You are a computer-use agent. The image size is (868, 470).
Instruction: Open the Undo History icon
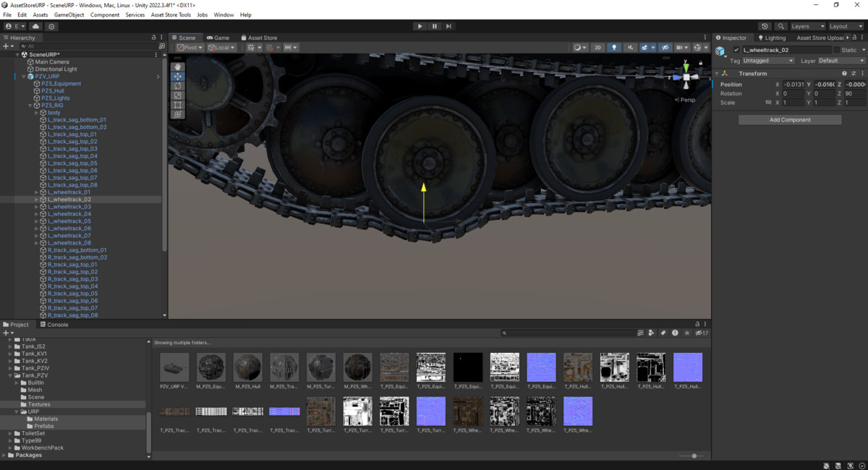pyautogui.click(x=765, y=26)
